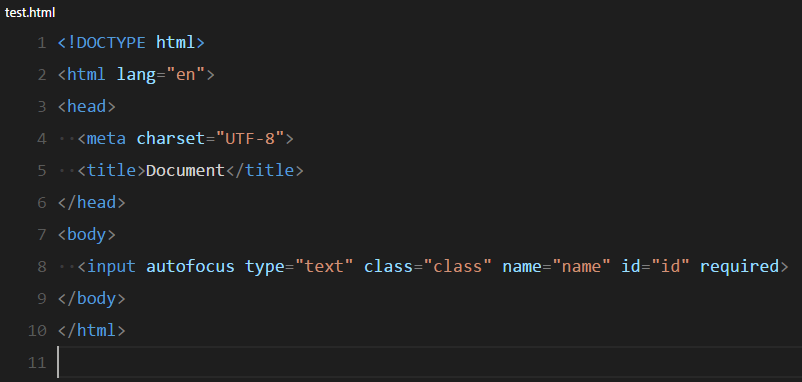Click the opening title tag on line 5
Viewport: 802px width, 382px height.
click(x=112, y=171)
